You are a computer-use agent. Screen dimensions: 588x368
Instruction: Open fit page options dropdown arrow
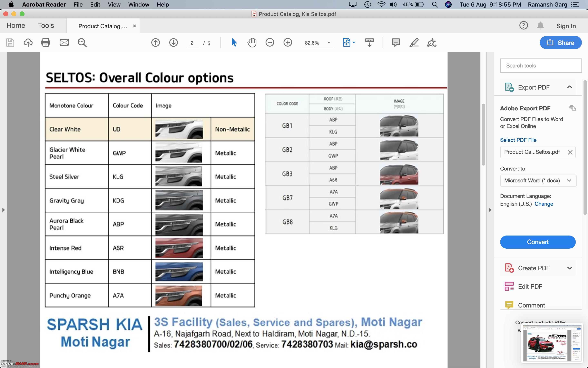tap(354, 43)
